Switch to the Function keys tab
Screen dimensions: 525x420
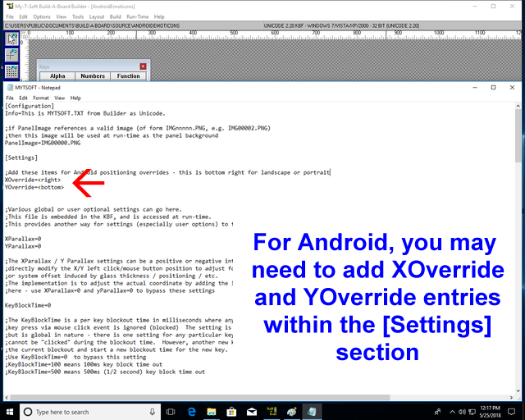click(128, 76)
